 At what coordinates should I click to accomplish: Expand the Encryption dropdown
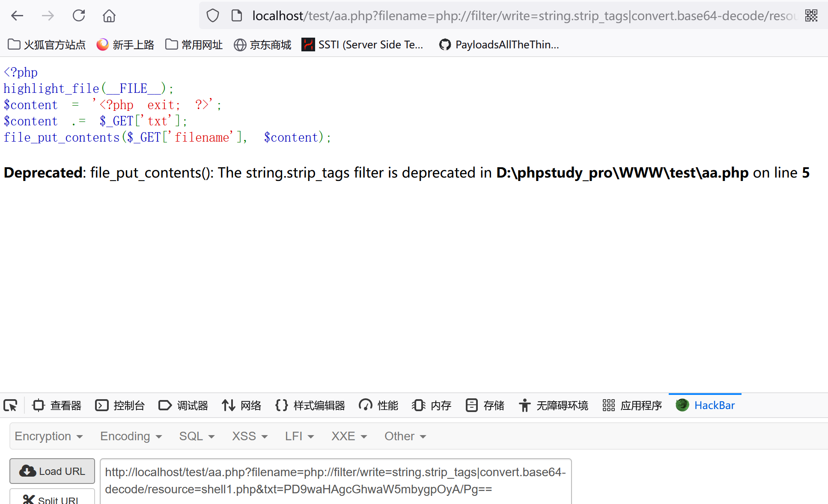(48, 436)
